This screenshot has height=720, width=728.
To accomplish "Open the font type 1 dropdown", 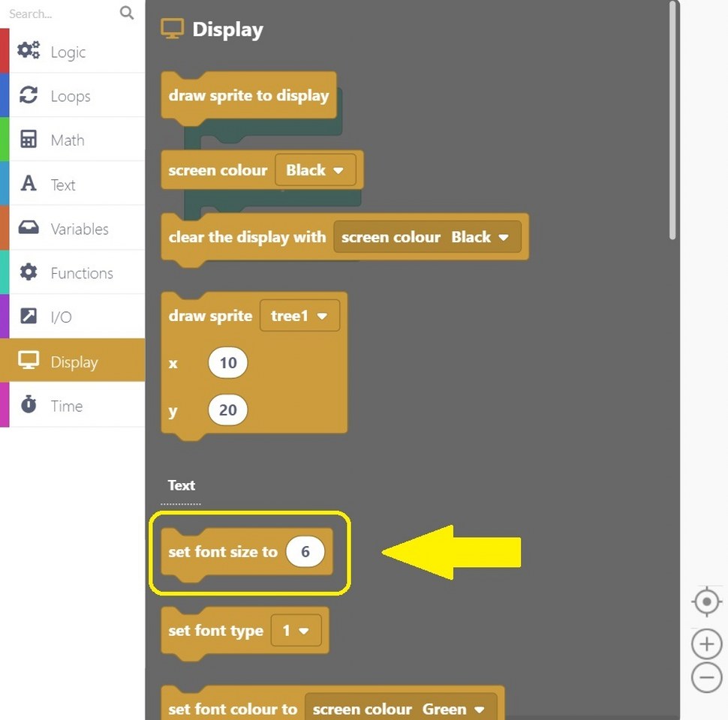I will coord(296,631).
